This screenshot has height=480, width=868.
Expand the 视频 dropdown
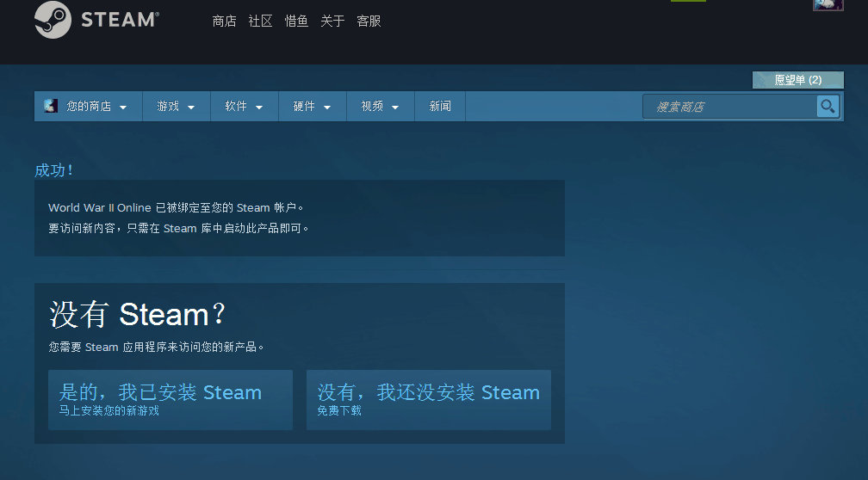point(381,106)
